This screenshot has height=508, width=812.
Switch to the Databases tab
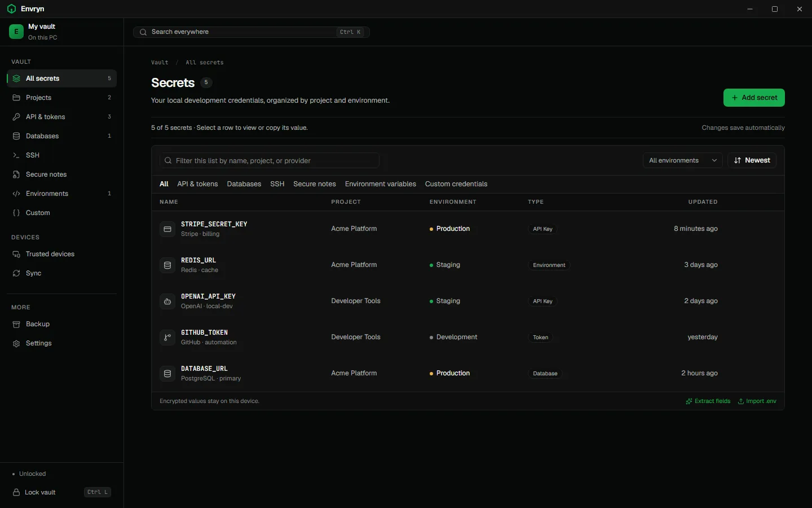pyautogui.click(x=244, y=184)
